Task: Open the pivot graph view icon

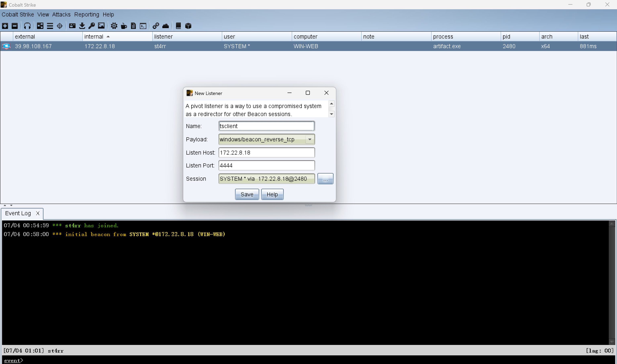Action: click(x=40, y=26)
